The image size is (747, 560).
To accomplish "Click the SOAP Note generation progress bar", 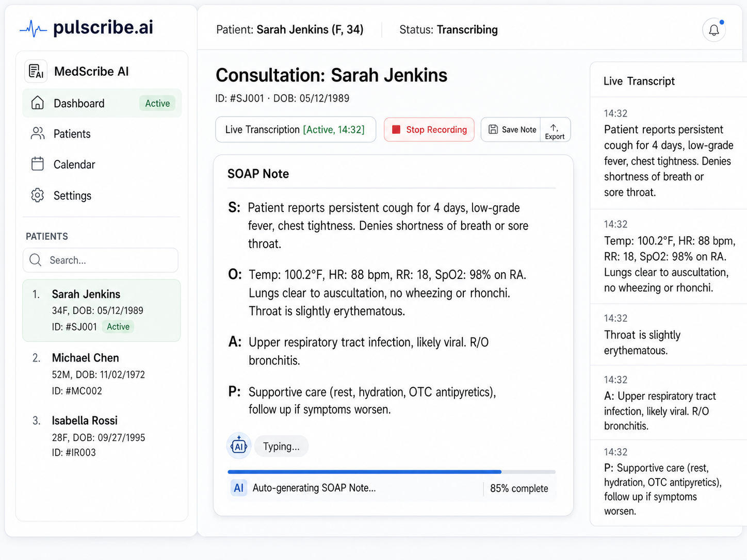I will [391, 471].
